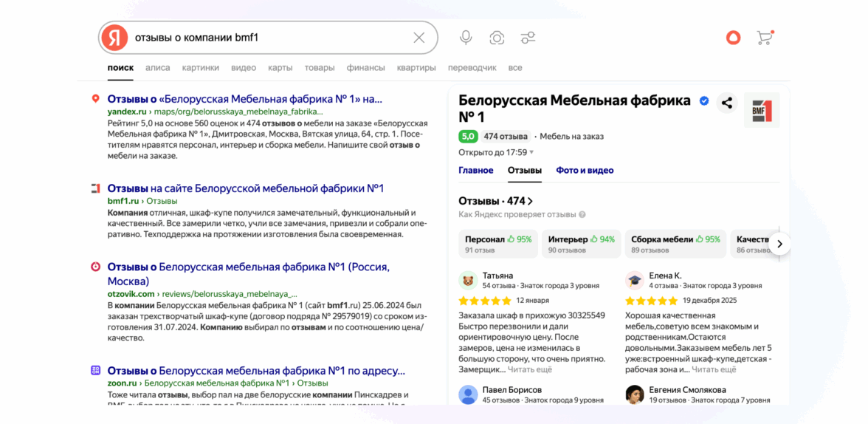Image resolution: width=868 pixels, height=424 pixels.
Task: Clear the search query with X icon
Action: point(418,38)
